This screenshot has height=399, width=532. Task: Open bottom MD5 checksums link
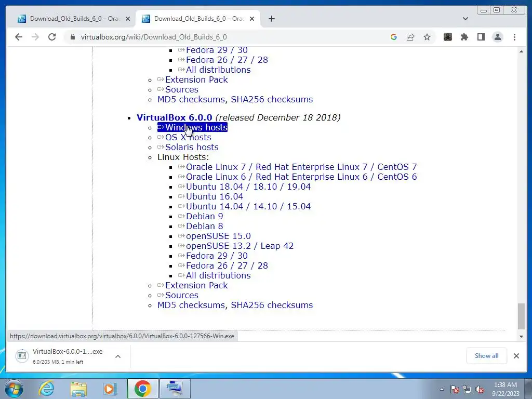coord(191,304)
